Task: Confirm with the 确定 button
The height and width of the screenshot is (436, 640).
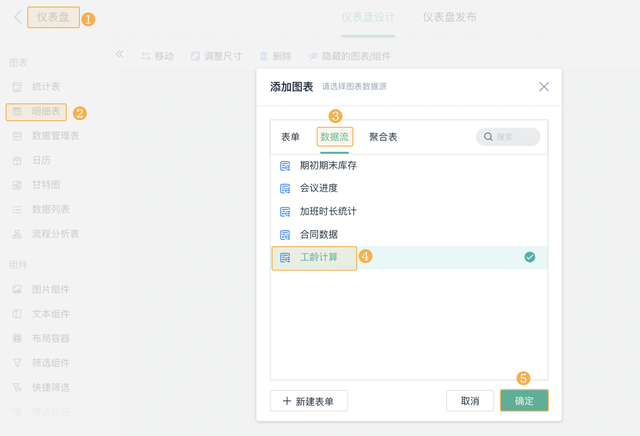Action: point(524,400)
